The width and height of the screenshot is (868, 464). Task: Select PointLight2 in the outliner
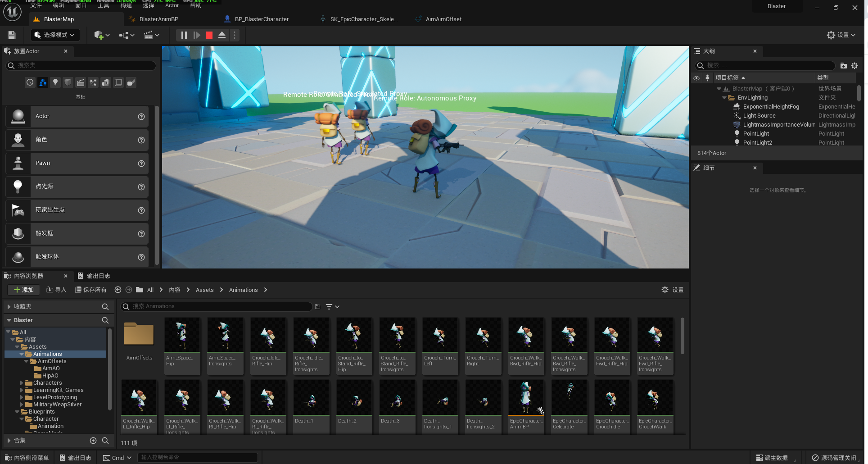[x=758, y=143]
